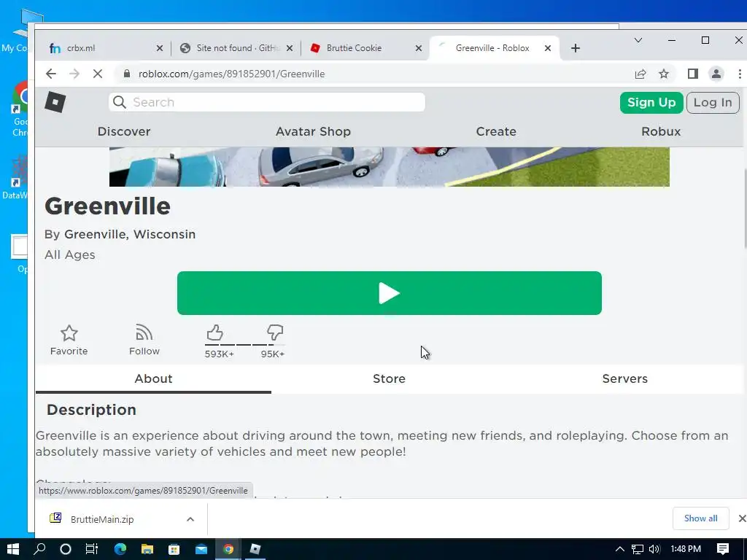747x560 pixels.
Task: Click the Follow feed icon
Action: (x=144, y=332)
